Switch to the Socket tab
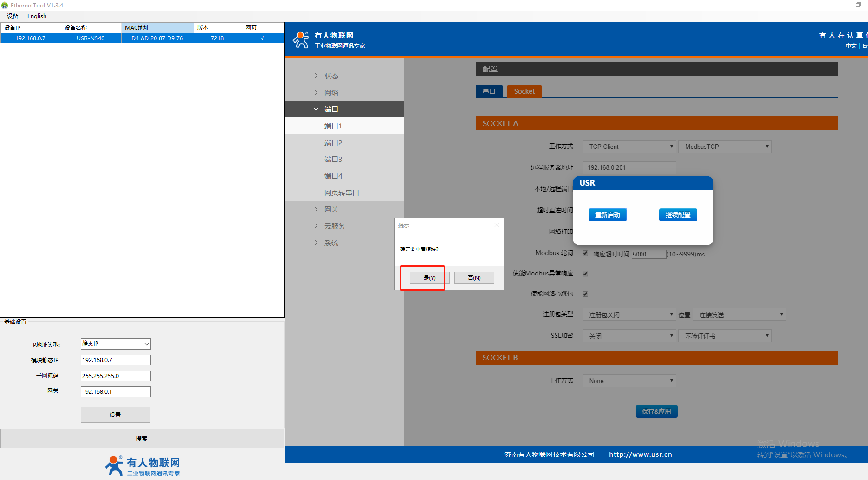The width and height of the screenshot is (868, 480). 524,91
